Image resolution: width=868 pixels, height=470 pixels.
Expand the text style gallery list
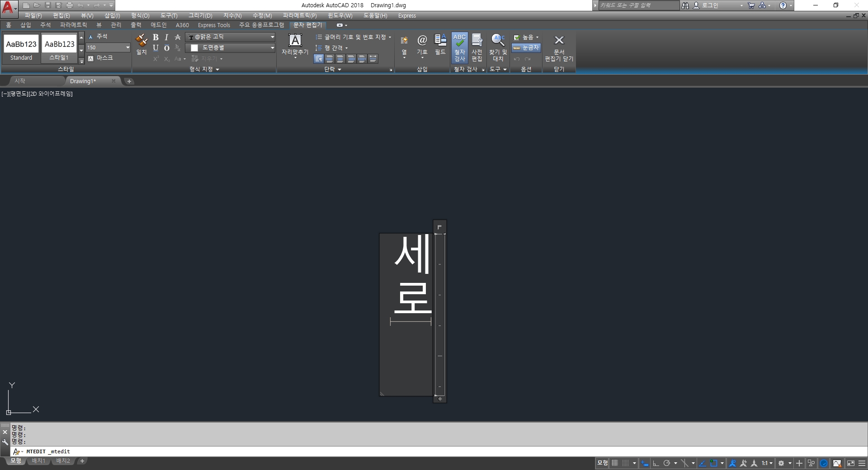pyautogui.click(x=81, y=61)
